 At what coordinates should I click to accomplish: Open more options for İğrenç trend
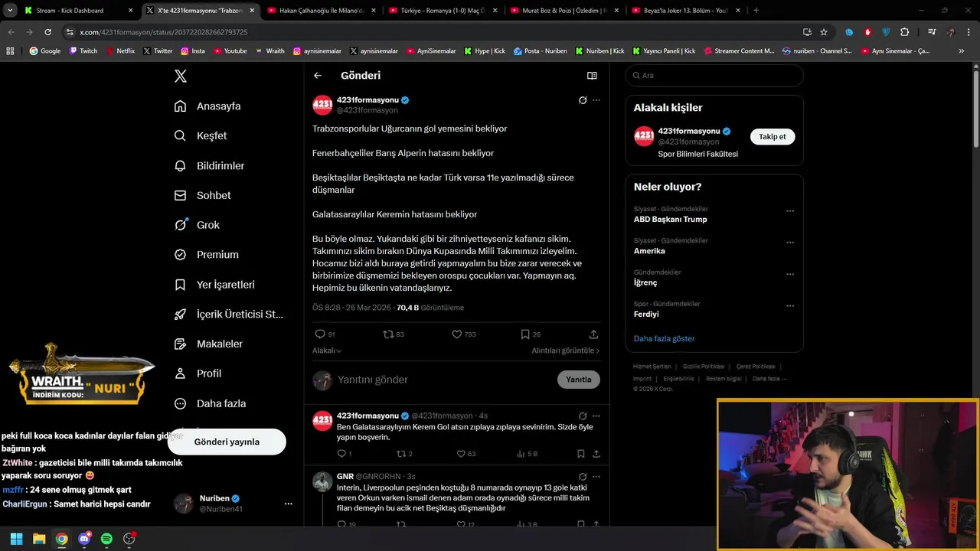pyautogui.click(x=790, y=274)
